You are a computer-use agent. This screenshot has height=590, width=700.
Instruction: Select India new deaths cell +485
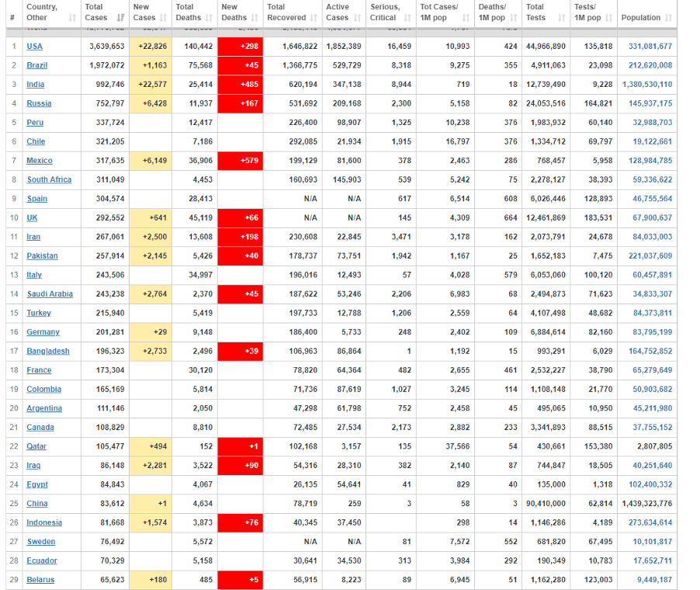click(240, 85)
